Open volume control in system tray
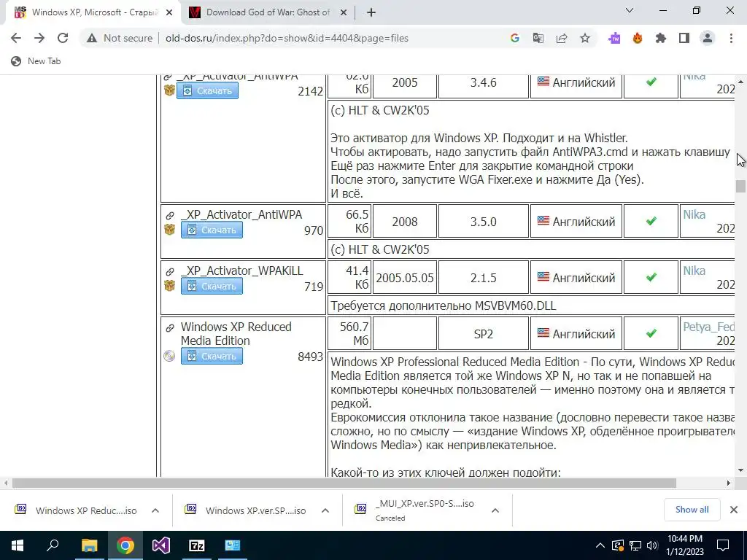 tap(652, 545)
